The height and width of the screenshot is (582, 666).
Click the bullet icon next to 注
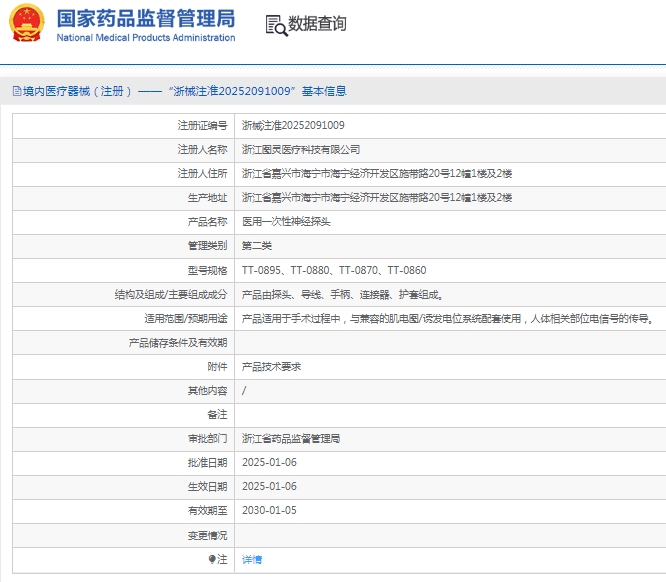pyautogui.click(x=212, y=559)
